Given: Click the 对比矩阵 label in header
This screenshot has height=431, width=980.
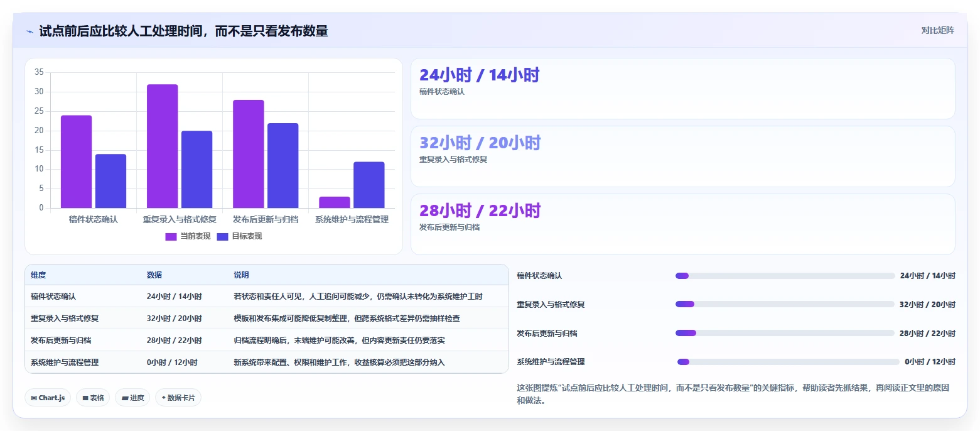Looking at the screenshot, I should click(937, 30).
